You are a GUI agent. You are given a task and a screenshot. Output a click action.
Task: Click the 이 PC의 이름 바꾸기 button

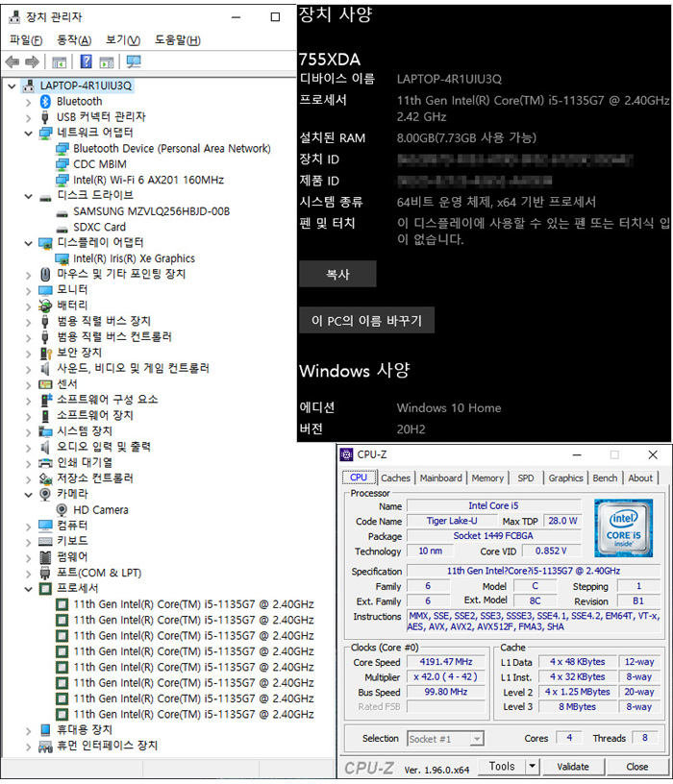366,320
